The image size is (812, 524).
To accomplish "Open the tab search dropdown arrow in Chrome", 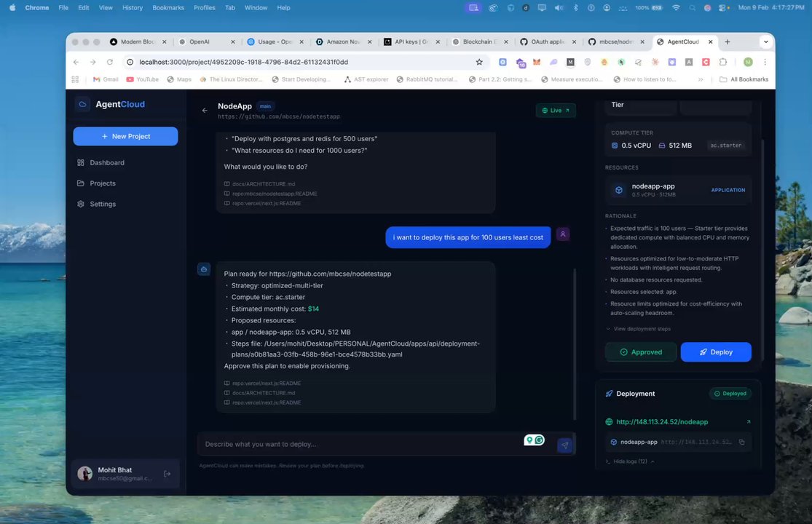I will coord(765,42).
